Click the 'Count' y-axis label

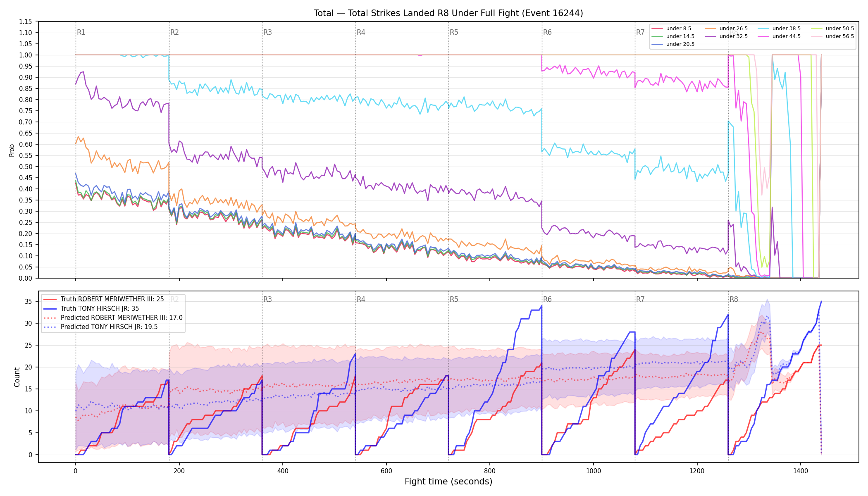17,377
